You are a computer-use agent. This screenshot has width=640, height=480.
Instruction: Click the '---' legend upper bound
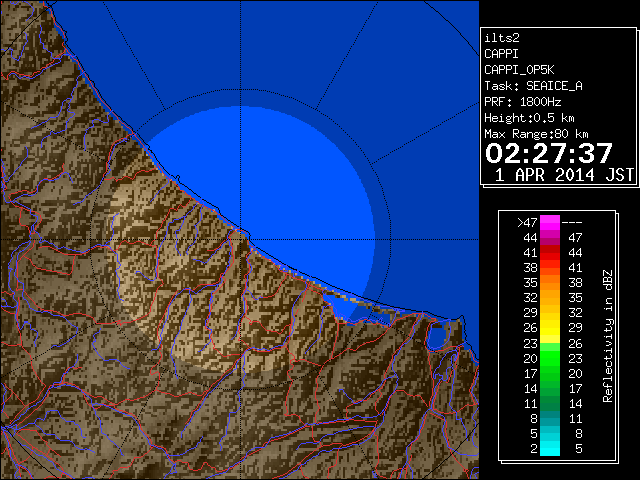(572, 222)
